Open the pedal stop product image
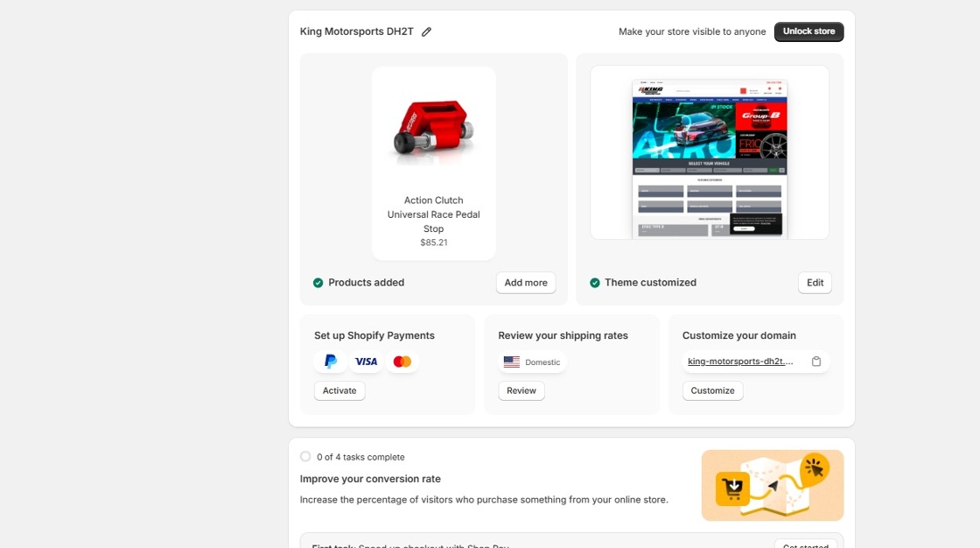 pyautogui.click(x=434, y=128)
